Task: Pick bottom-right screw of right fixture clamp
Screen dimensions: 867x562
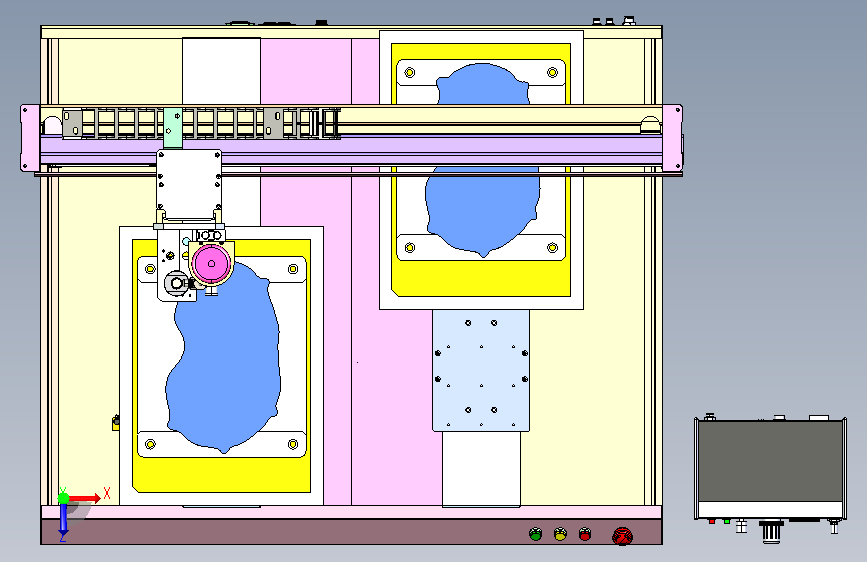Action: pyautogui.click(x=552, y=247)
